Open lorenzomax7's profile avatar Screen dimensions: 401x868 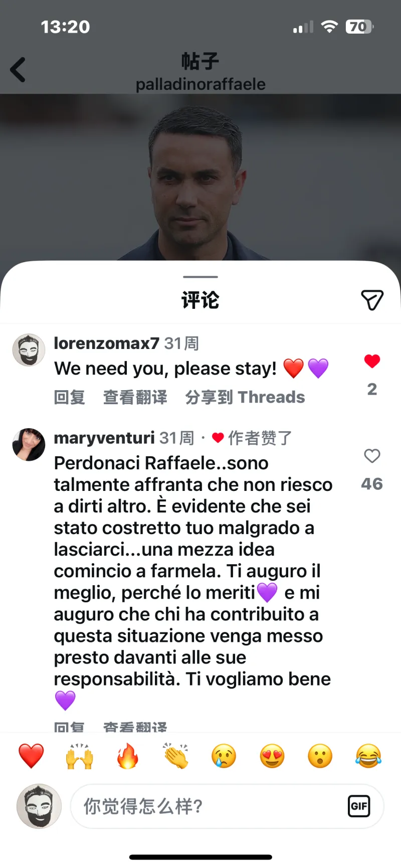tap(29, 350)
